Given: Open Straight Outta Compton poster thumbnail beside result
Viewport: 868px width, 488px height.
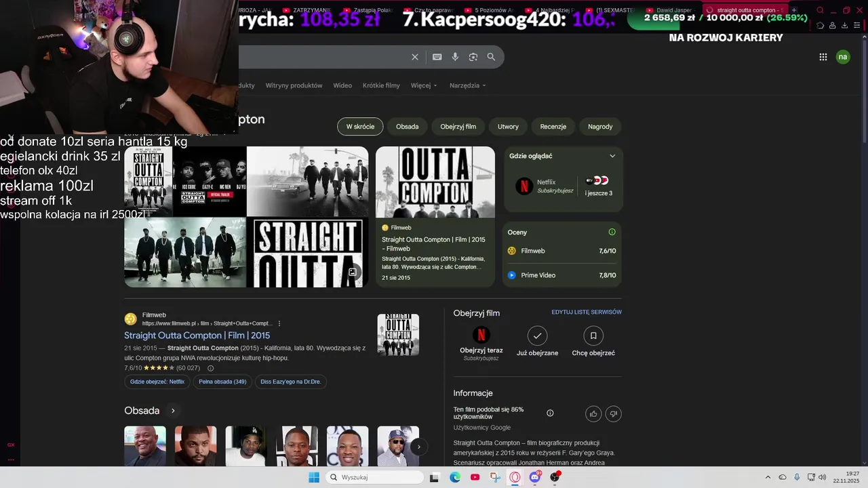Looking at the screenshot, I should pyautogui.click(x=398, y=335).
